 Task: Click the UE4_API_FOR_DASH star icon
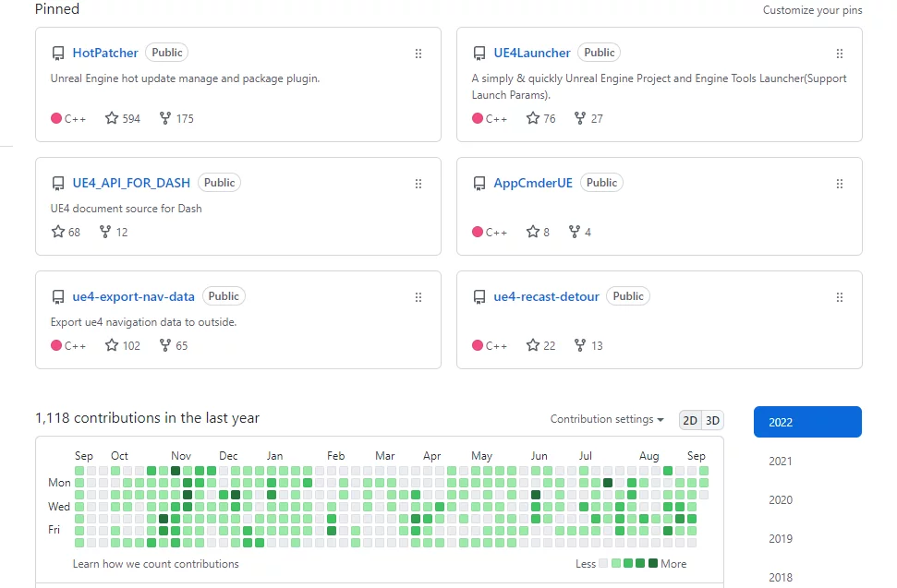(x=58, y=232)
